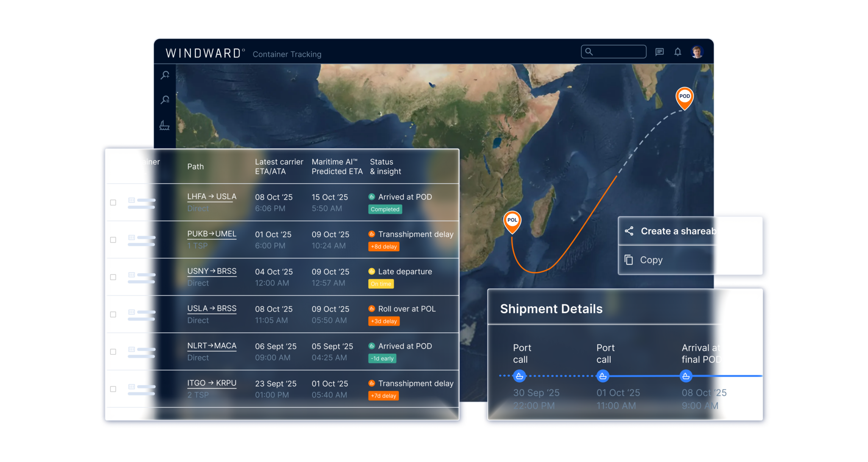Click the user avatar in the top right
Viewport: 868px width, 462px height.
point(697,52)
